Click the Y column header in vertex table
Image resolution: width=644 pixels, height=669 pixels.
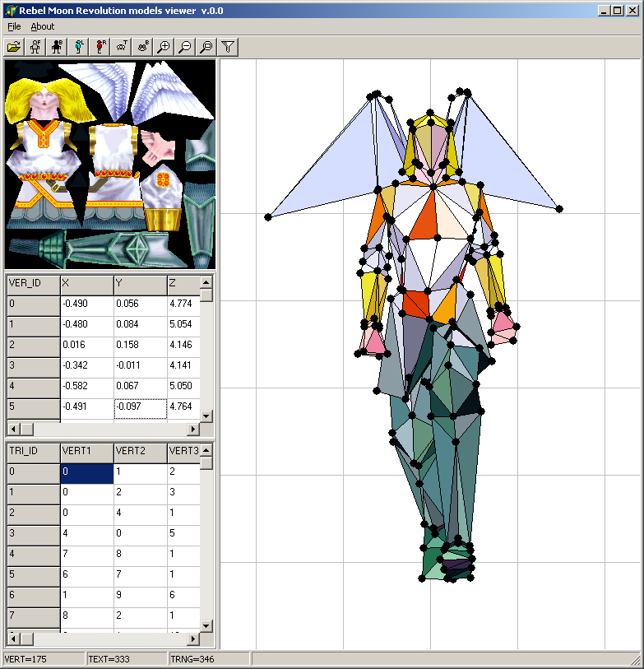coord(141,285)
